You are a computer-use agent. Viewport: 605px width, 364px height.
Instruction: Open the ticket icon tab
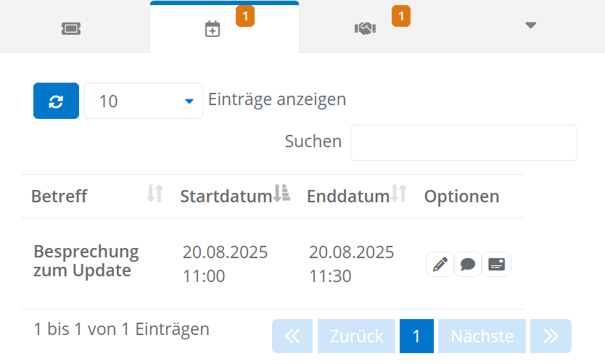point(71,28)
